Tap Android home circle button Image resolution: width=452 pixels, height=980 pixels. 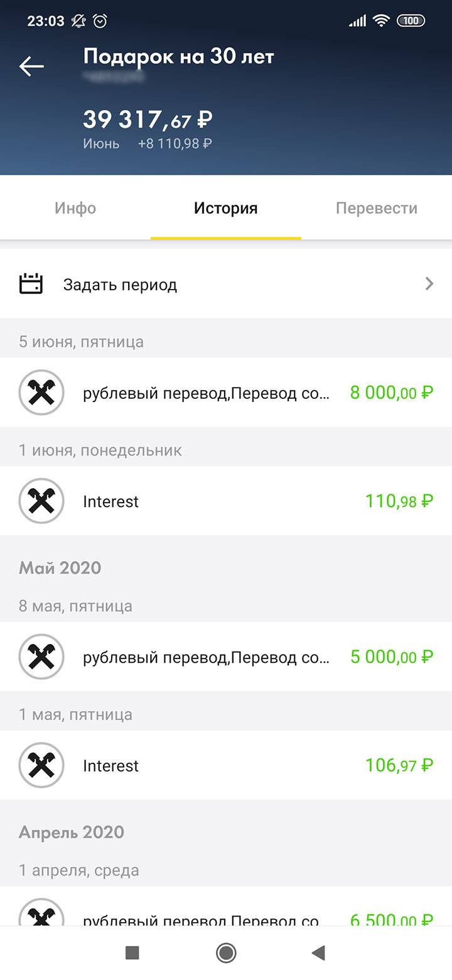tap(226, 953)
